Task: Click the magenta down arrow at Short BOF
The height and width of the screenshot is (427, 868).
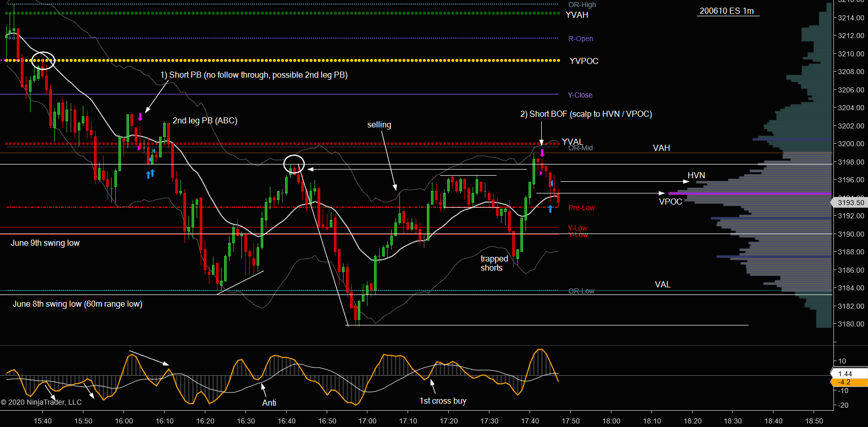Action: click(542, 153)
